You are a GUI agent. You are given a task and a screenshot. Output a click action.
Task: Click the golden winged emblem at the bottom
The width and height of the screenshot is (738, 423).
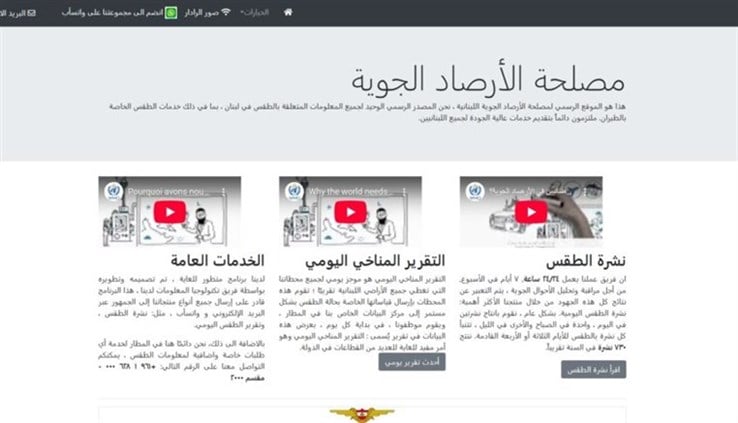362,414
